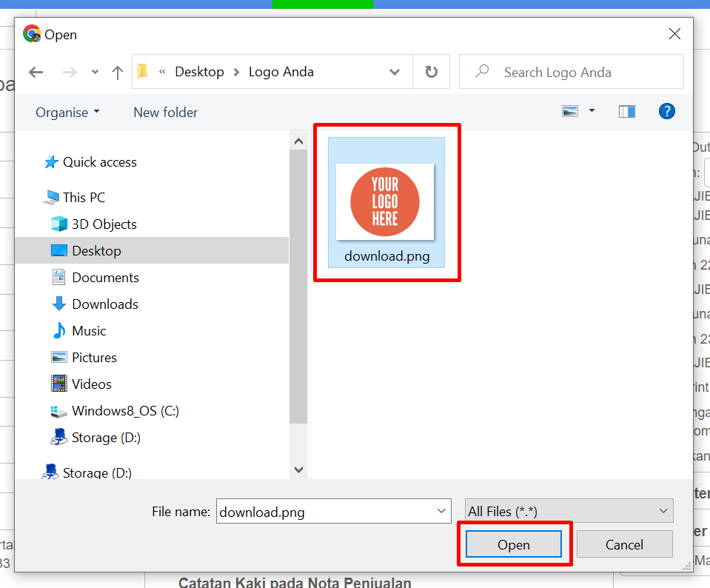The height and width of the screenshot is (588, 710).
Task: Click the 3D Objects cube icon
Action: (59, 224)
